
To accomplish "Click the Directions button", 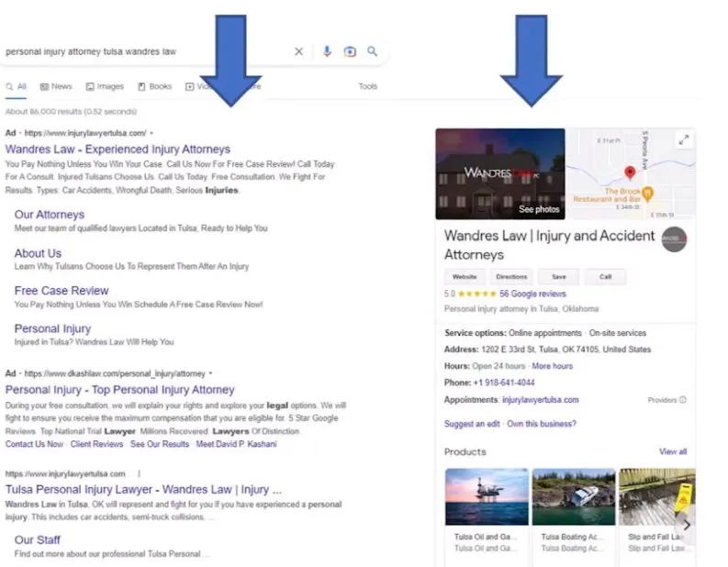I will click(511, 277).
